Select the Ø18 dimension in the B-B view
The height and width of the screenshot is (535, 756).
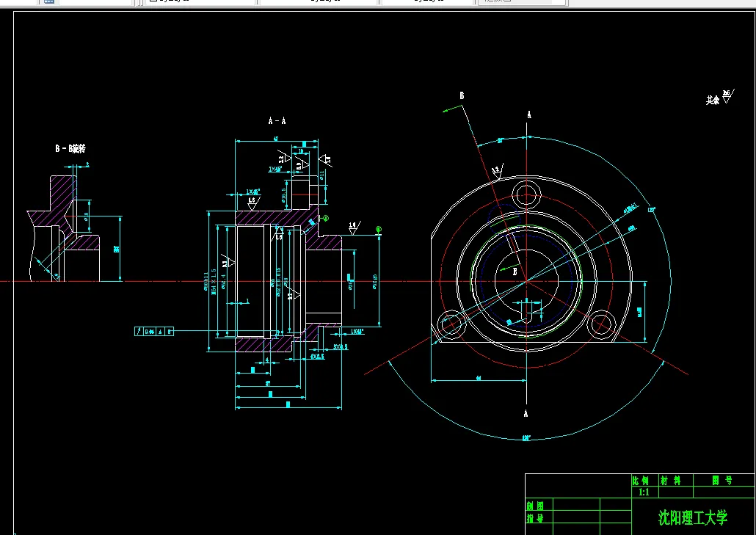pos(87,217)
